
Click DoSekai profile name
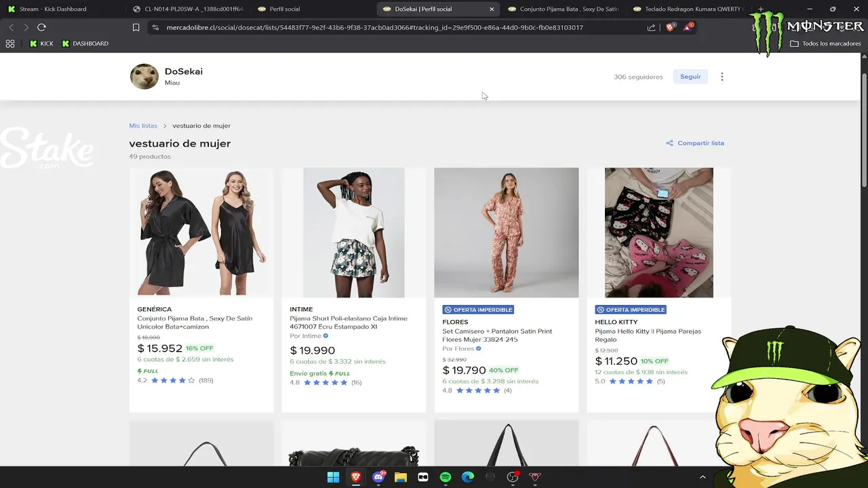click(184, 71)
